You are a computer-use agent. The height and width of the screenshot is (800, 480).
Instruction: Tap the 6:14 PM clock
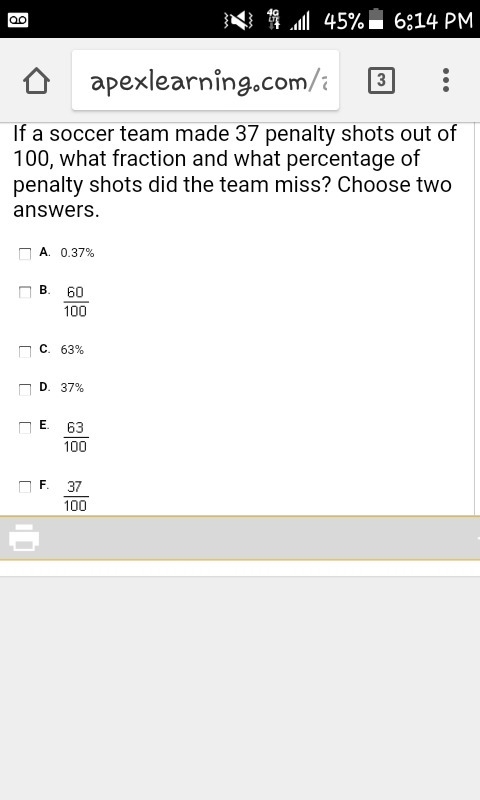point(434,20)
